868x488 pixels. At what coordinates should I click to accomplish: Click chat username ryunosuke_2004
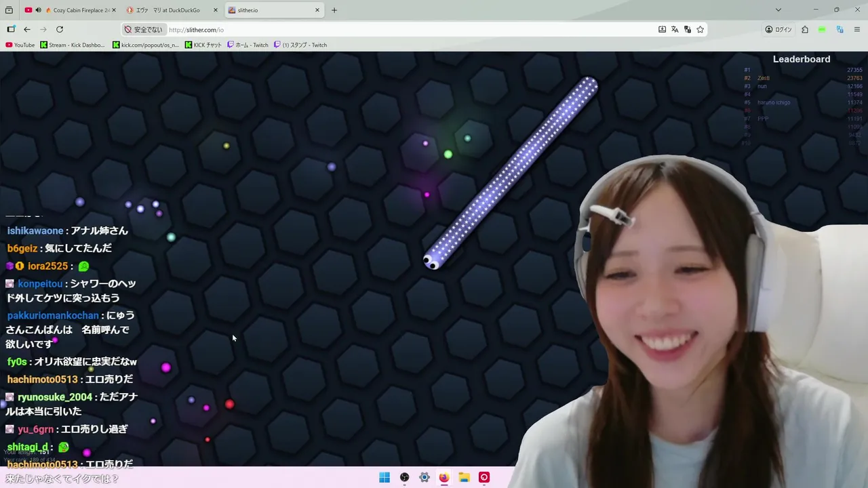[55, 396]
